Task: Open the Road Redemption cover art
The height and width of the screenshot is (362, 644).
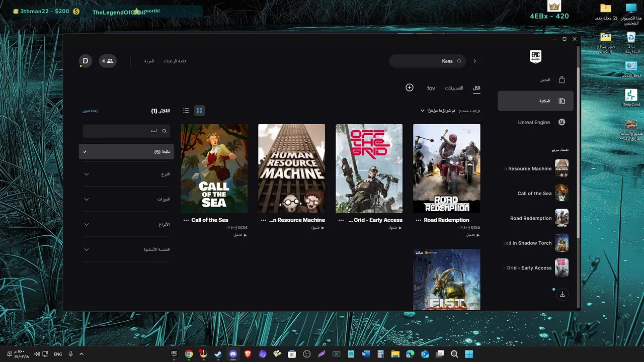Action: tap(447, 168)
